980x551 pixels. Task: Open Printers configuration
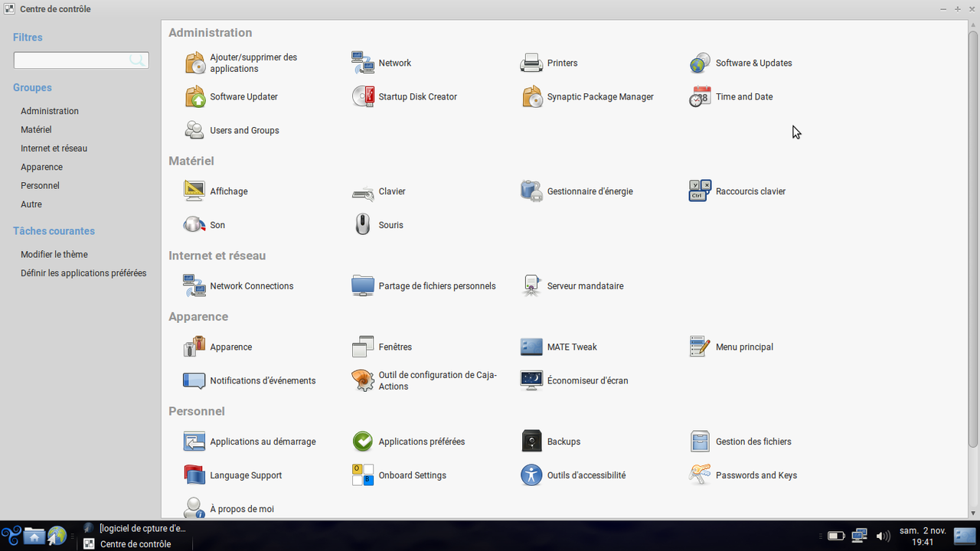pos(549,63)
